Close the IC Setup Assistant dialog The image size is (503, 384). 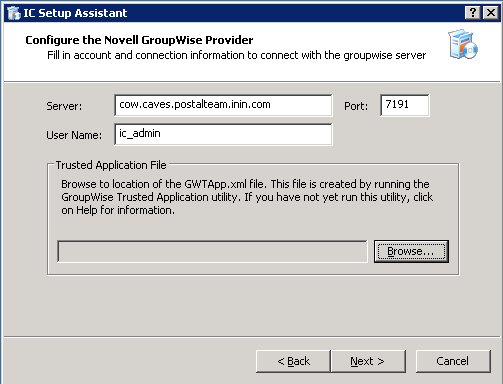[x=491, y=13]
